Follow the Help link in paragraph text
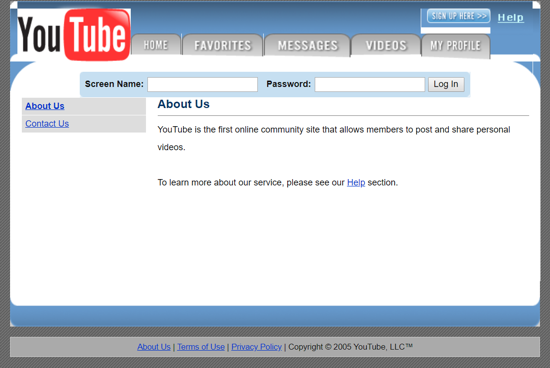 tap(356, 182)
